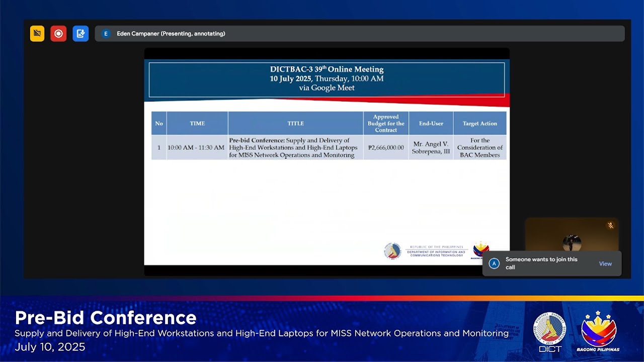Click Department of Information and Communications Technology text

coord(436,253)
